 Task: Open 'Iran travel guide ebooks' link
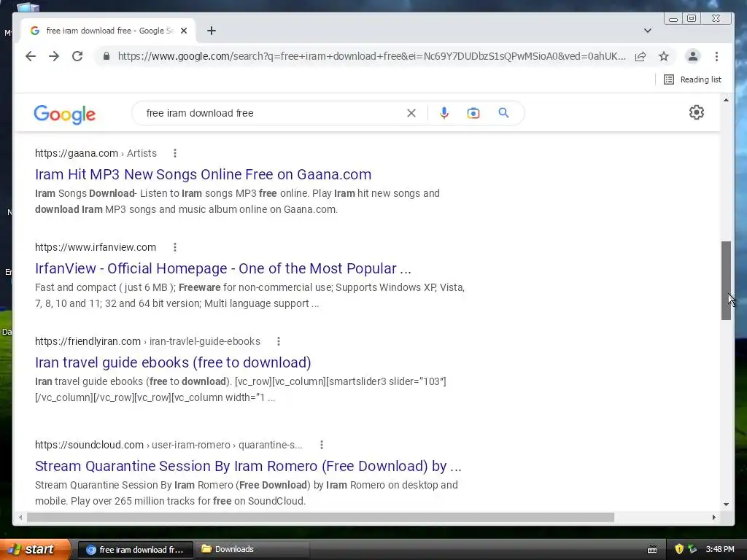click(173, 362)
